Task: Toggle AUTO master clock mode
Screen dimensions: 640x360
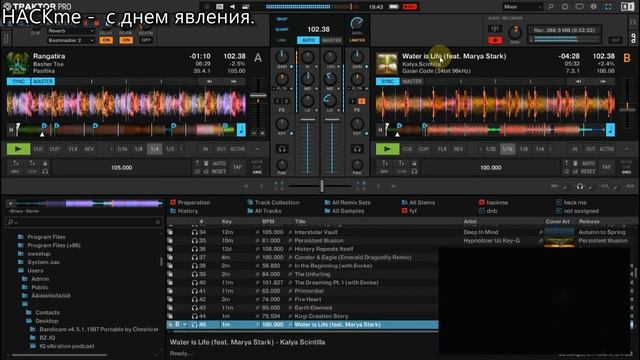Action: click(309, 40)
